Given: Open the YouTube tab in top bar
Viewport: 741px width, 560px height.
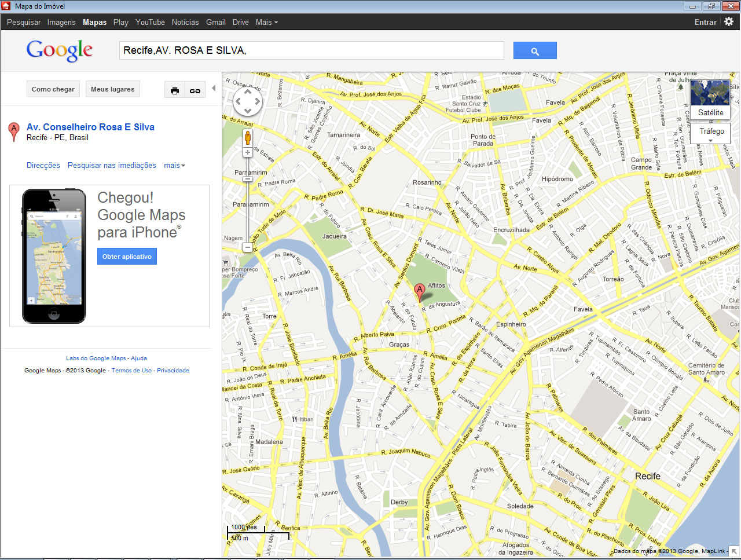Looking at the screenshot, I should click(150, 22).
